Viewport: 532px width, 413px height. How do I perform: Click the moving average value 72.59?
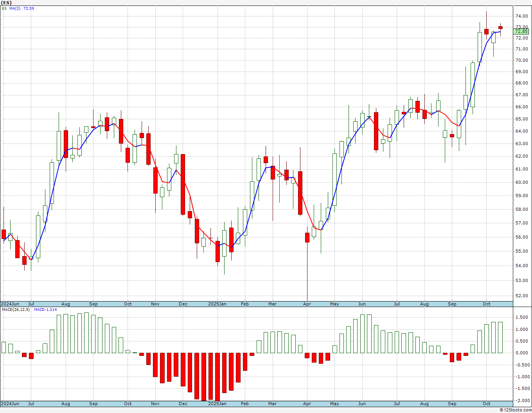[29, 8]
